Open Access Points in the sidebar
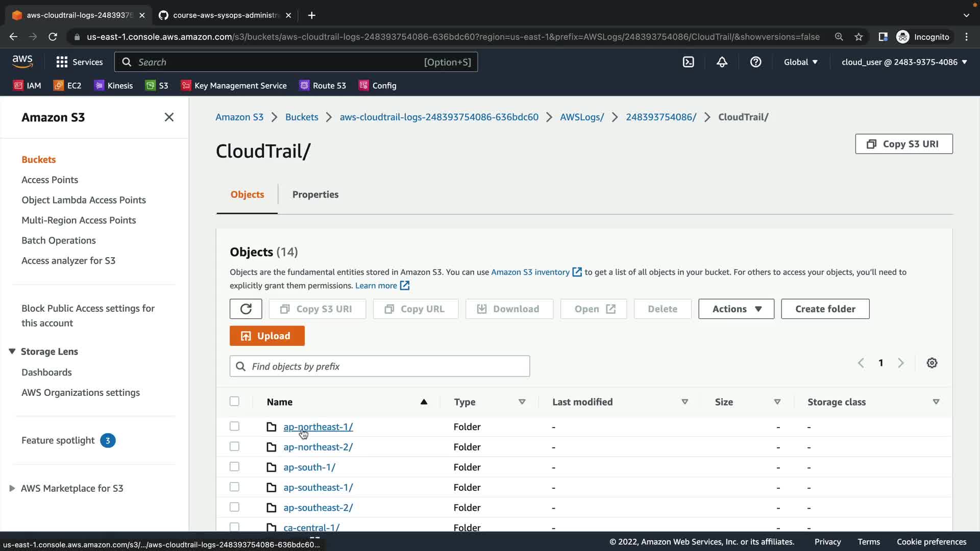980x551 pixels. (50, 180)
